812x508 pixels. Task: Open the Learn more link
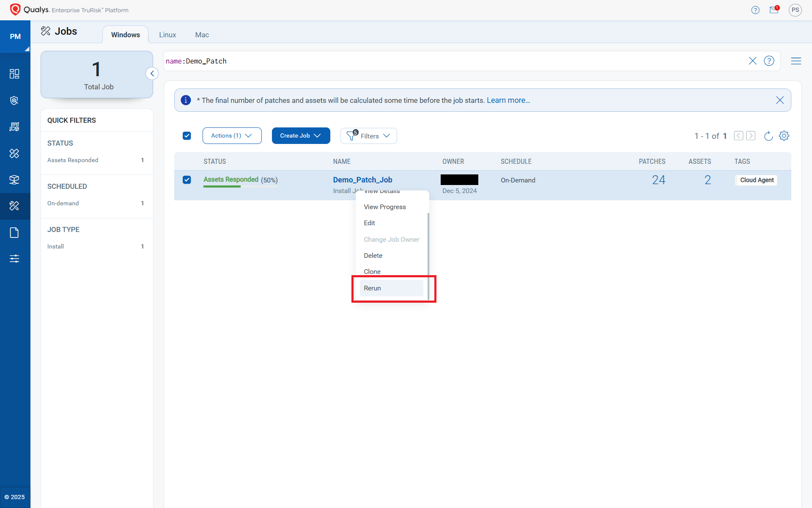click(x=508, y=100)
